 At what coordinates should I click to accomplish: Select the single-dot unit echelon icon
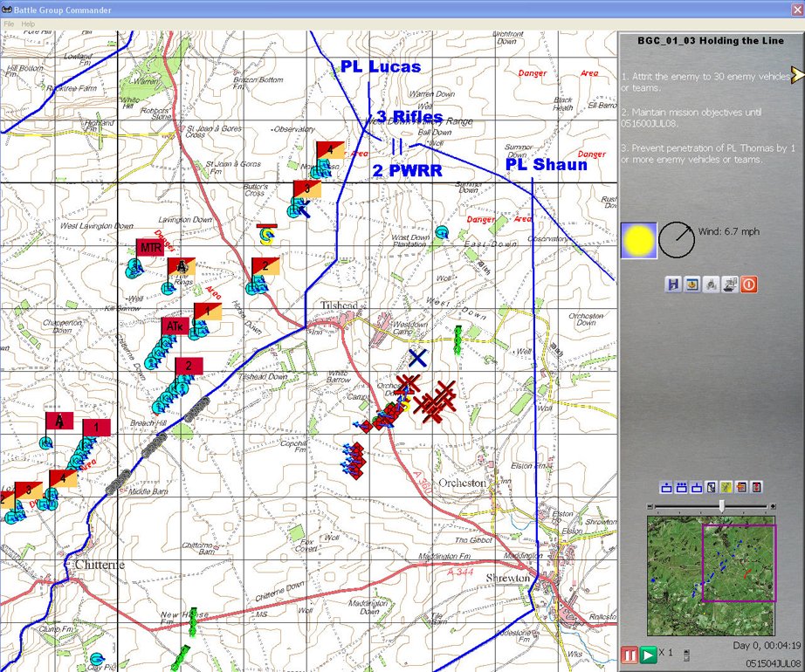click(x=667, y=487)
